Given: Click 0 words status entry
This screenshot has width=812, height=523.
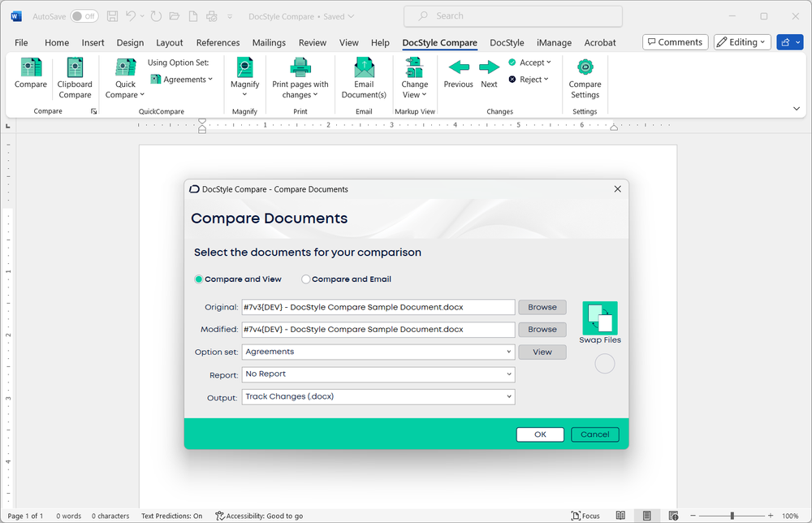Looking at the screenshot, I should (x=68, y=516).
